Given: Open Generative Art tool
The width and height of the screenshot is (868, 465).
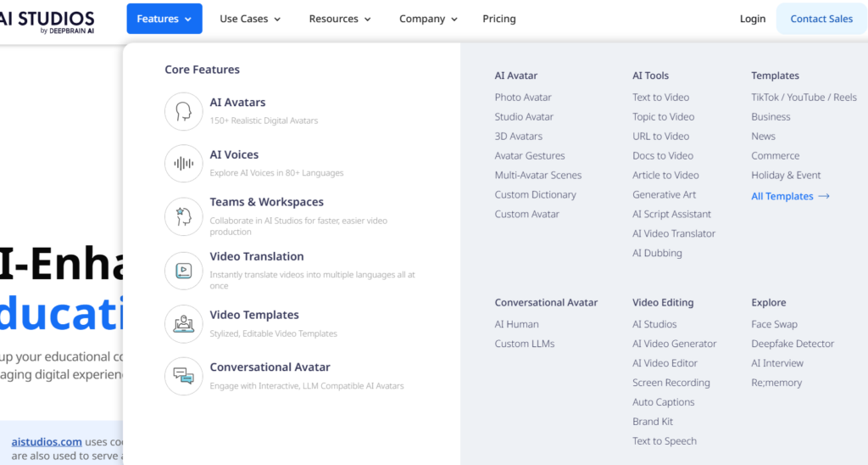Looking at the screenshot, I should pyautogui.click(x=665, y=194).
